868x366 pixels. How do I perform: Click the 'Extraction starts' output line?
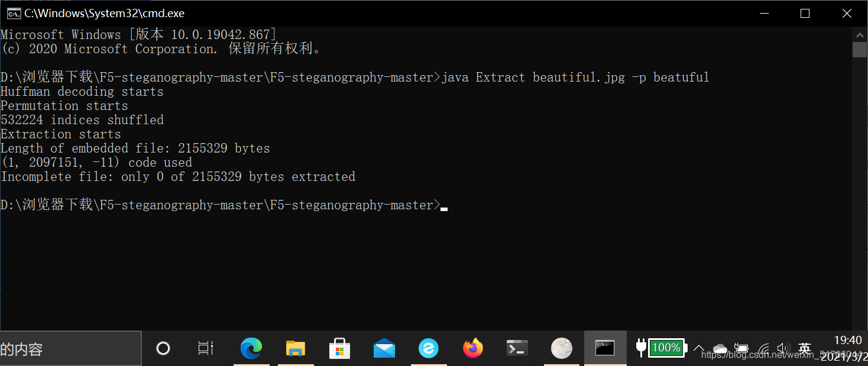point(61,134)
